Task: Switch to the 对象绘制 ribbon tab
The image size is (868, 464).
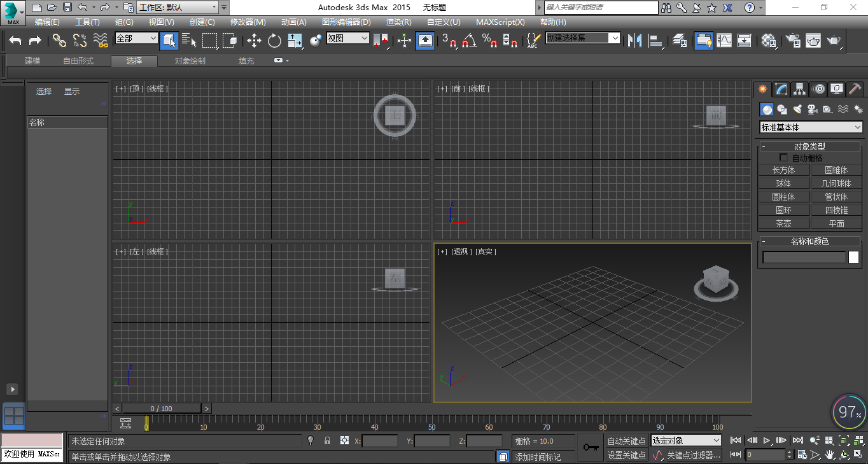Action: [x=190, y=61]
